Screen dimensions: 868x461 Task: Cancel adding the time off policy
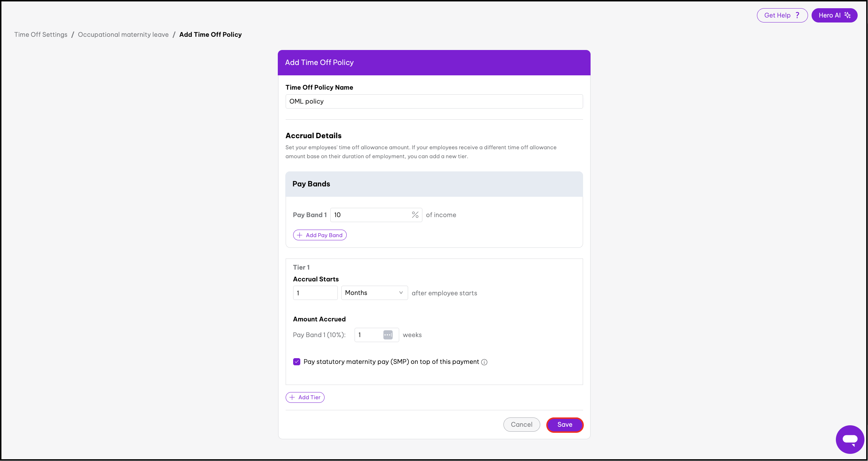(521, 425)
